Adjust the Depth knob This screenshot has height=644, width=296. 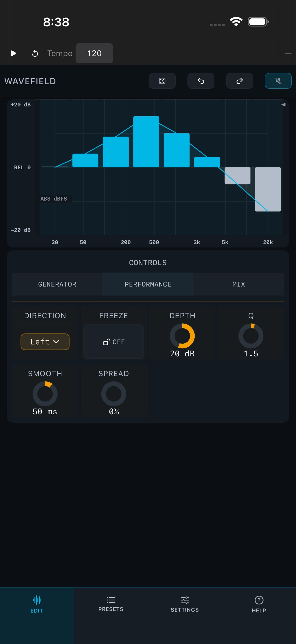coord(182,336)
